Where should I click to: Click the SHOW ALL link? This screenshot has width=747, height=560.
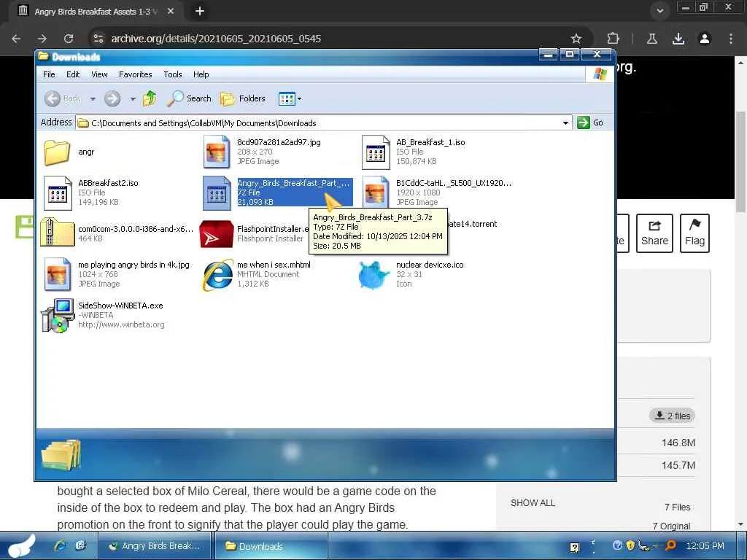coord(533,503)
